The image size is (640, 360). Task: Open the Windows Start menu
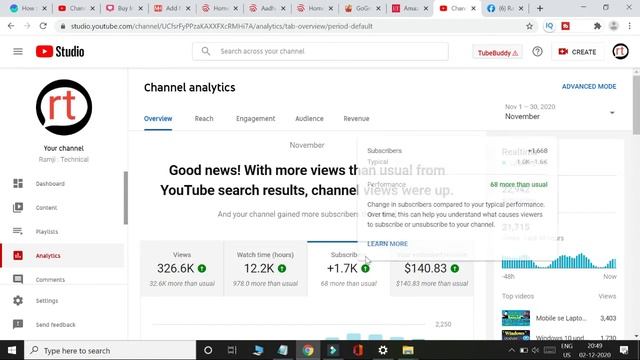tap(12, 350)
